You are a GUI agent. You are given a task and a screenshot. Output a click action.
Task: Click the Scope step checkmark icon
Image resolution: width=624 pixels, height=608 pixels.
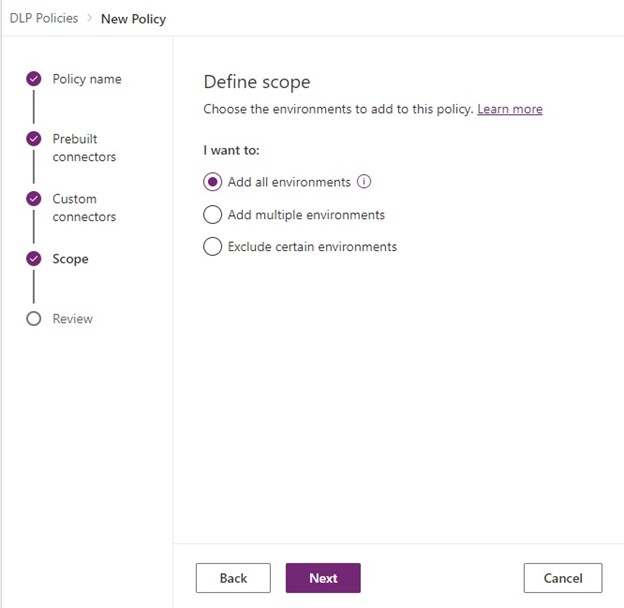click(34, 259)
